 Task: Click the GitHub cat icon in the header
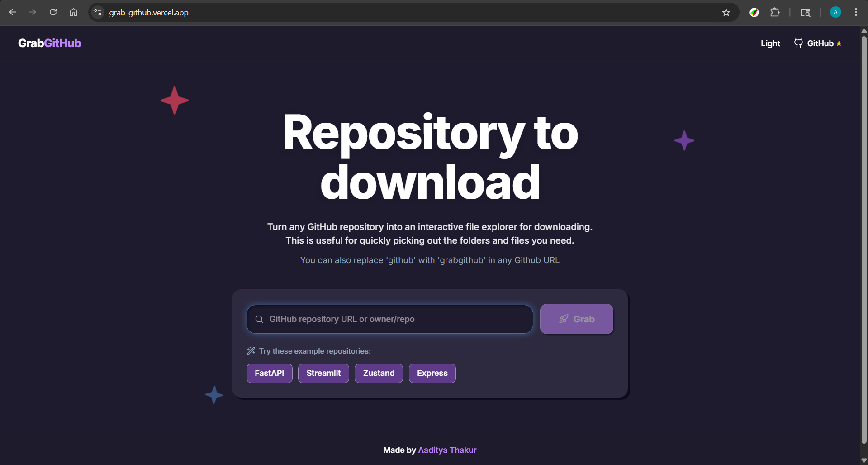click(798, 43)
